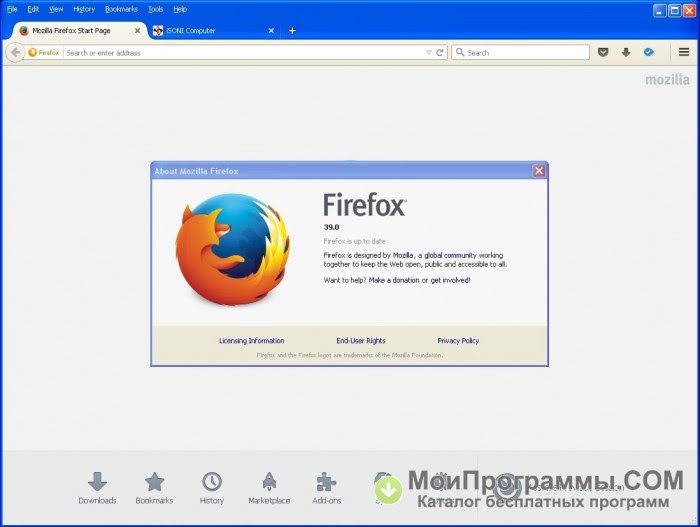This screenshot has width=700, height=527.
Task: Follow the global community link
Action: coord(450,255)
